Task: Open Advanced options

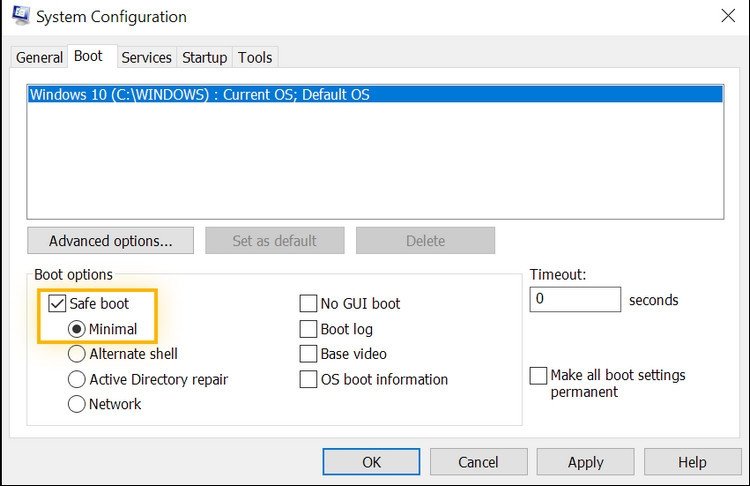Action: [110, 241]
